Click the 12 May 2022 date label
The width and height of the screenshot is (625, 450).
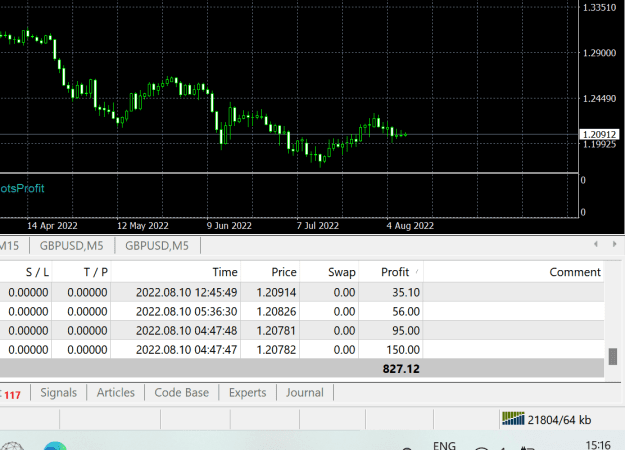coord(143,226)
